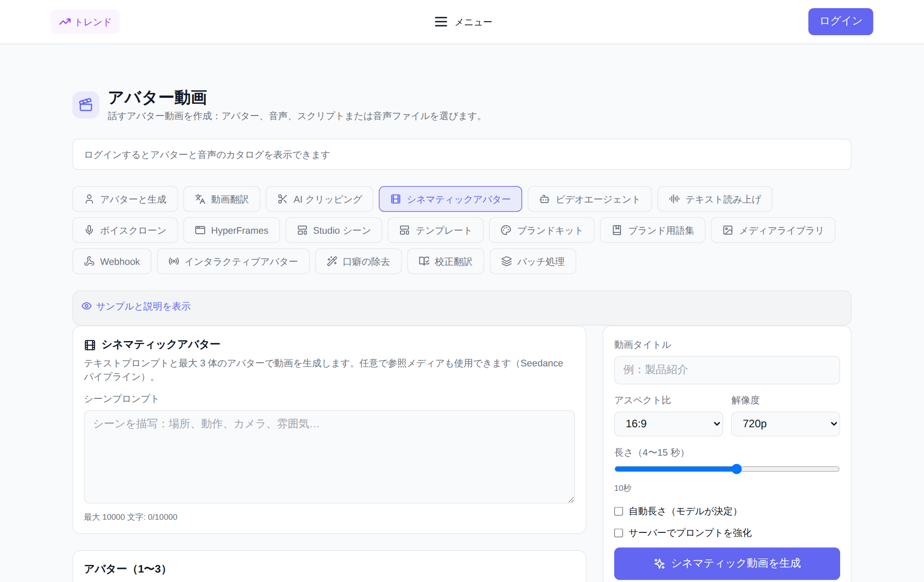
Task: Open the バッチ処理 tab
Action: click(533, 261)
